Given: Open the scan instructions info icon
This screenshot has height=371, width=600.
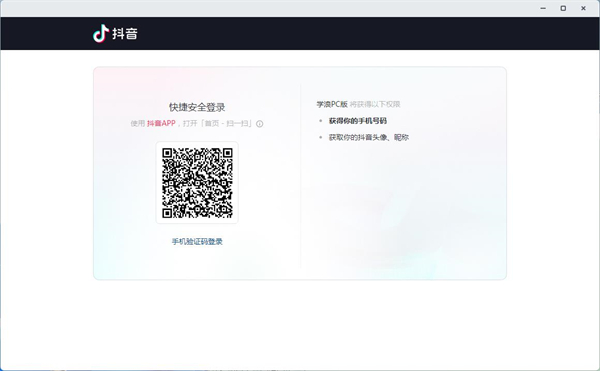Looking at the screenshot, I should [x=259, y=124].
